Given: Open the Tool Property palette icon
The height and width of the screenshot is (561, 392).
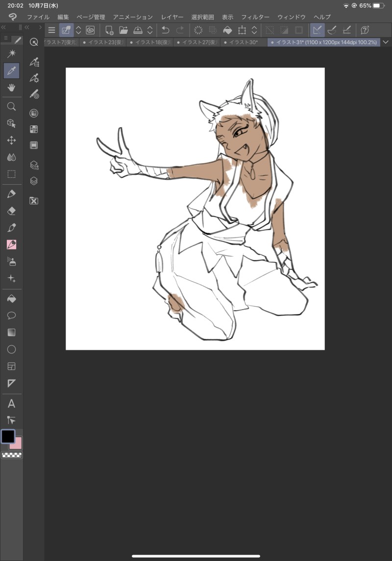Looking at the screenshot, I should pos(34,77).
